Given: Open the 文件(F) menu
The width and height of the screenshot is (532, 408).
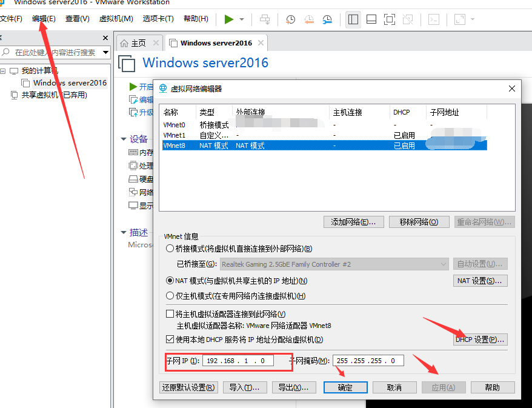Looking at the screenshot, I should (x=11, y=19).
